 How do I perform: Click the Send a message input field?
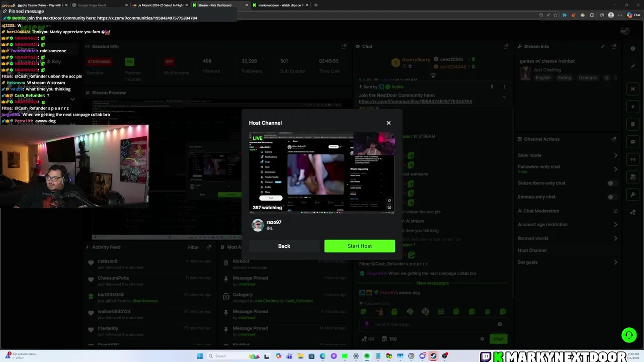pos(433,324)
